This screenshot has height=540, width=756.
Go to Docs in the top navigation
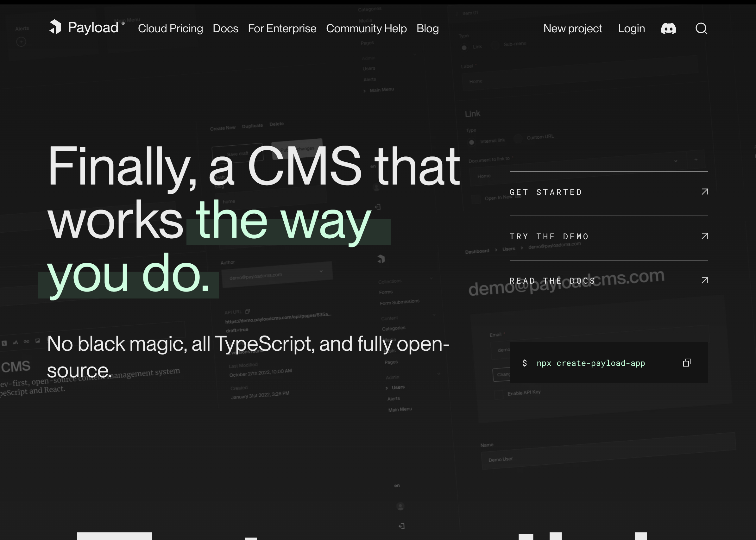pos(225,28)
